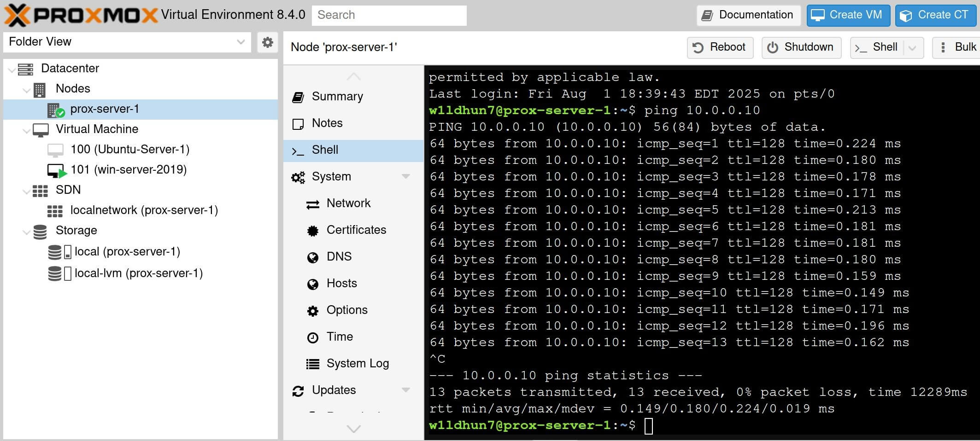Open the Options menu item

pos(353,310)
